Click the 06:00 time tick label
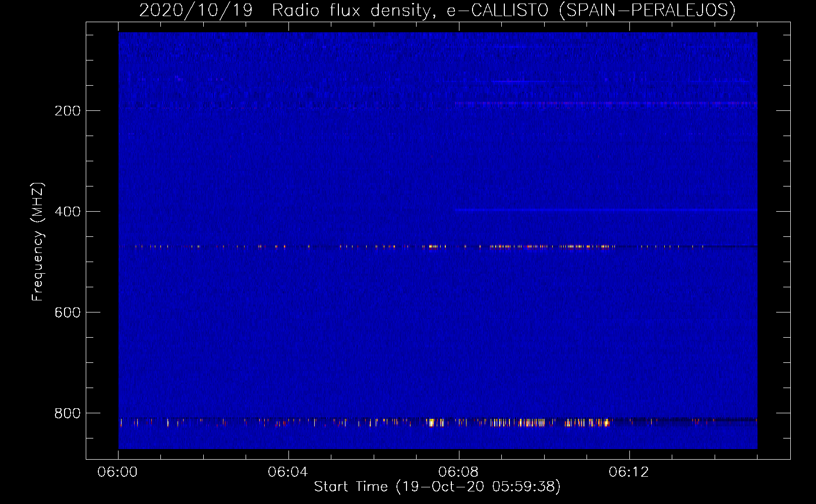 click(x=118, y=472)
